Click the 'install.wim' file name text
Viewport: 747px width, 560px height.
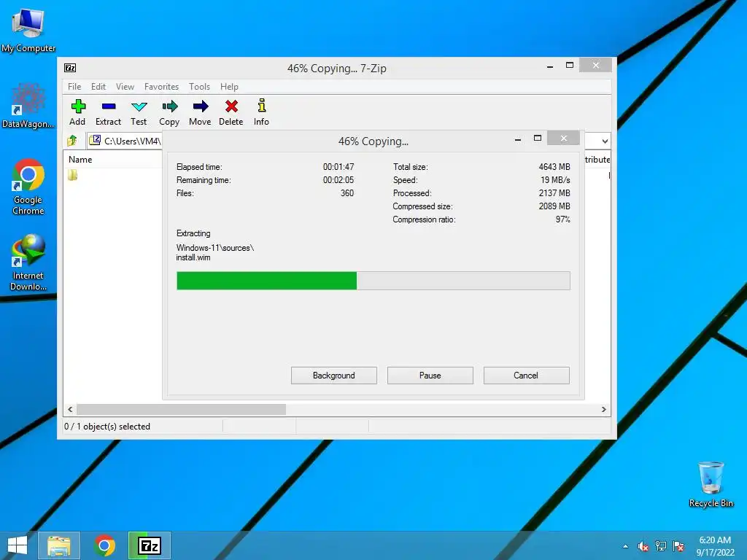193,257
